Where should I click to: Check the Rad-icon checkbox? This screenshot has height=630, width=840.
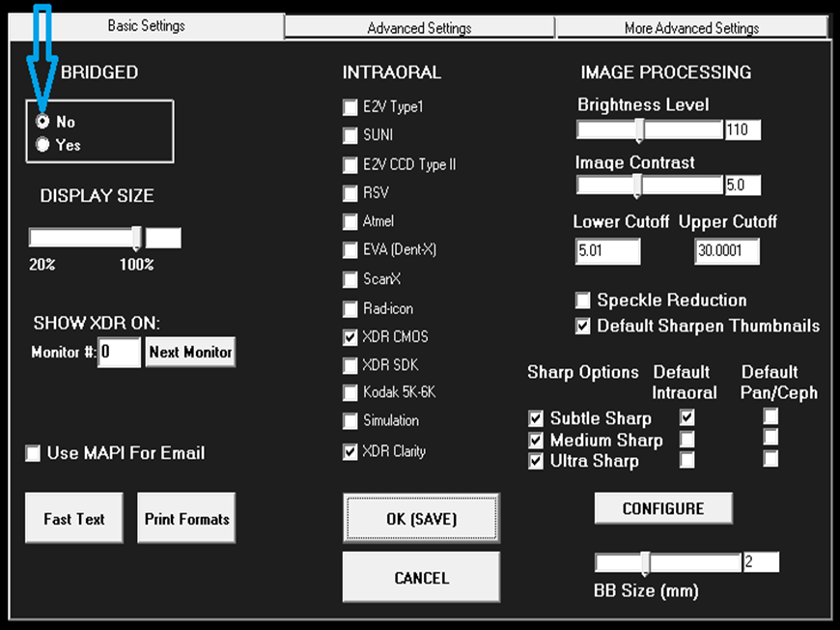pyautogui.click(x=350, y=309)
